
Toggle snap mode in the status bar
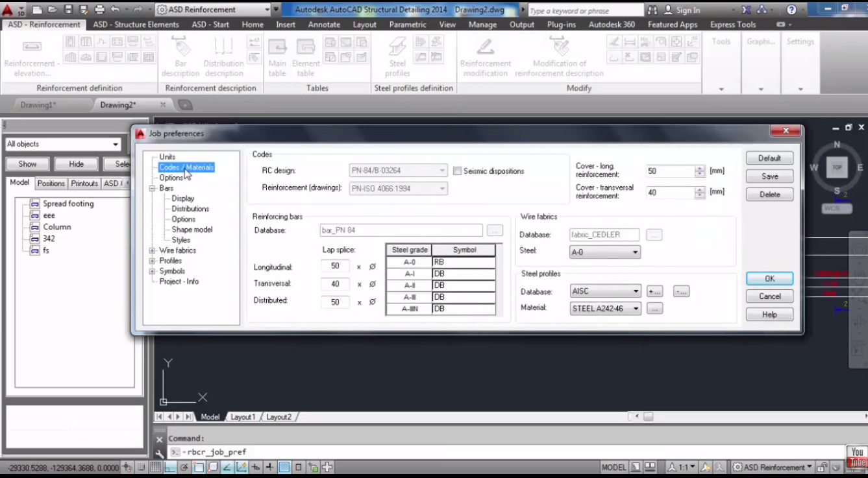[142, 466]
